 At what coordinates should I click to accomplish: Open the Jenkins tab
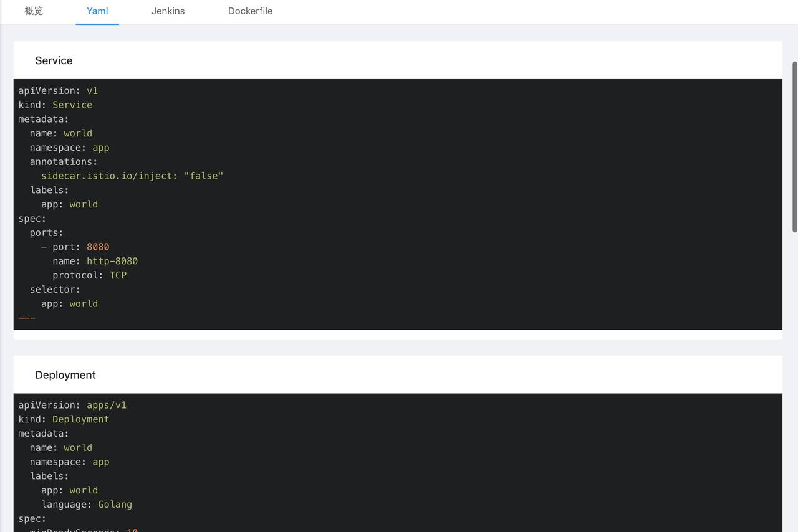tap(168, 11)
